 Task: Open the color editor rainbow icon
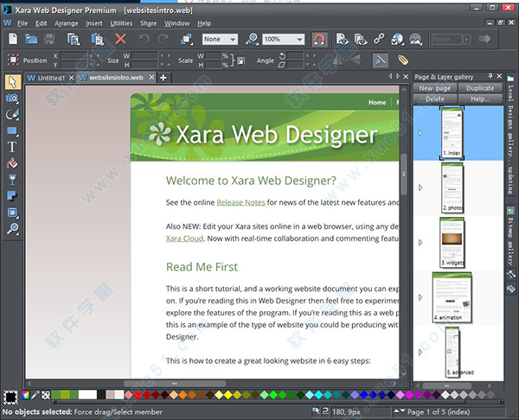tap(25, 395)
